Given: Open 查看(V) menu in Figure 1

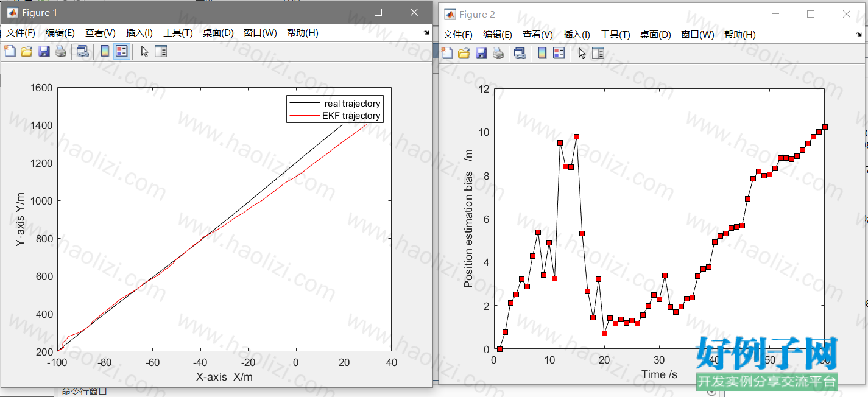Looking at the screenshot, I should click(100, 33).
